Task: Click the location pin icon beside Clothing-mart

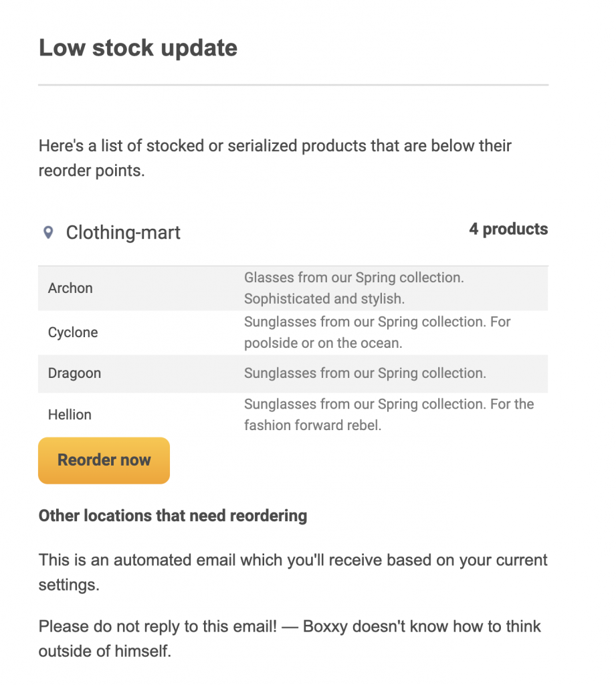Action: tap(49, 232)
